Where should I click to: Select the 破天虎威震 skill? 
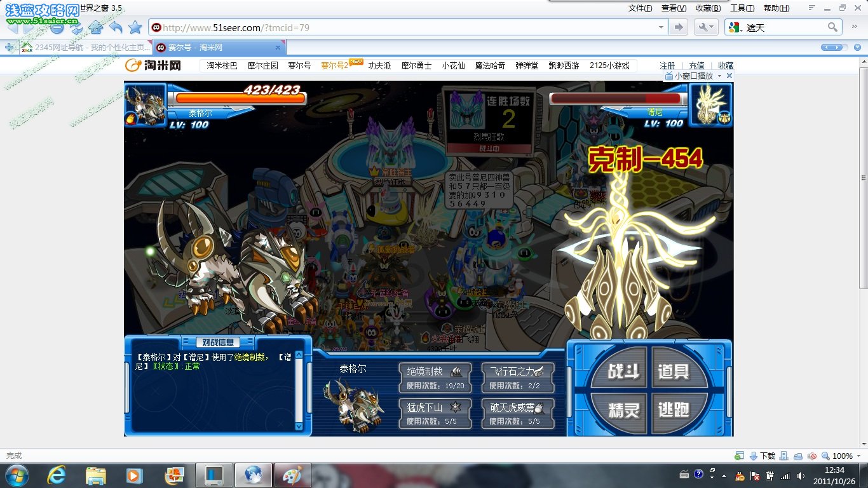tap(517, 413)
